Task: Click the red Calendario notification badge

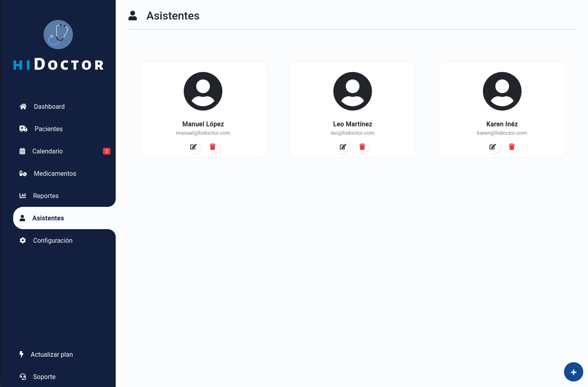Action: 107,151
